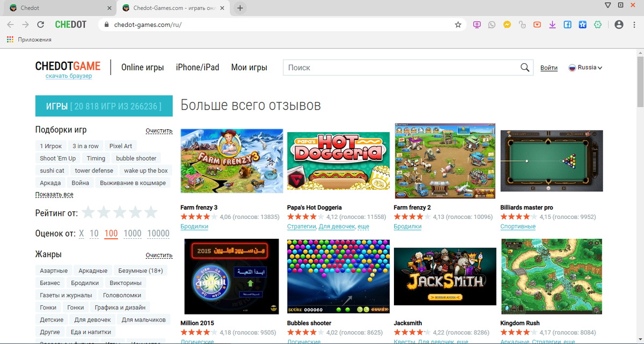The width and height of the screenshot is (644, 344).
Task: Click the back navigation arrow
Action: click(11, 25)
